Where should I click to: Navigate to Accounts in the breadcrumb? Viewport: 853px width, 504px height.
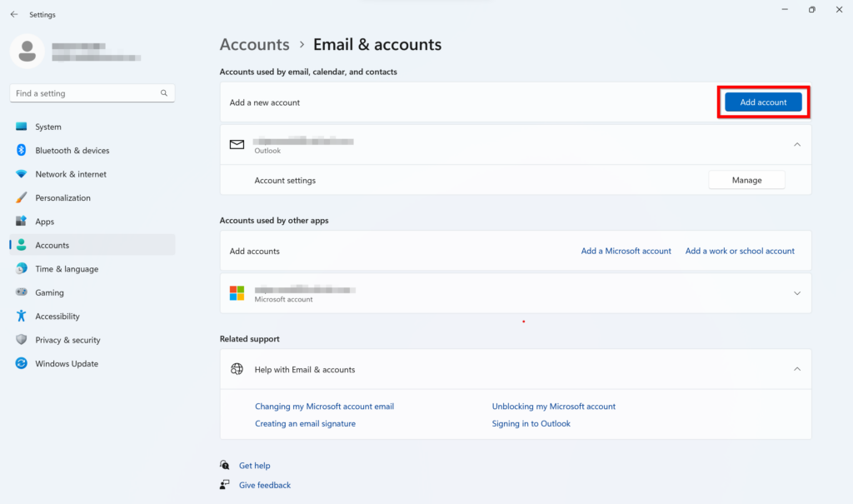[x=254, y=45]
